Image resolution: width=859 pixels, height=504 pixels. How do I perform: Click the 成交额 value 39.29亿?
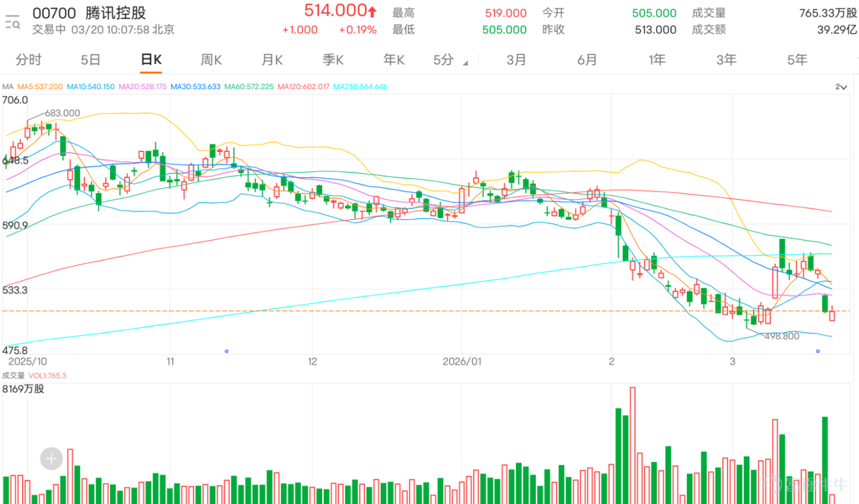click(837, 30)
